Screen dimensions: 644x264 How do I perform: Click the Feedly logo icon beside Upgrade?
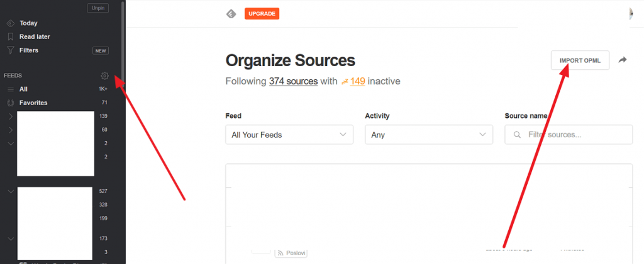click(231, 14)
